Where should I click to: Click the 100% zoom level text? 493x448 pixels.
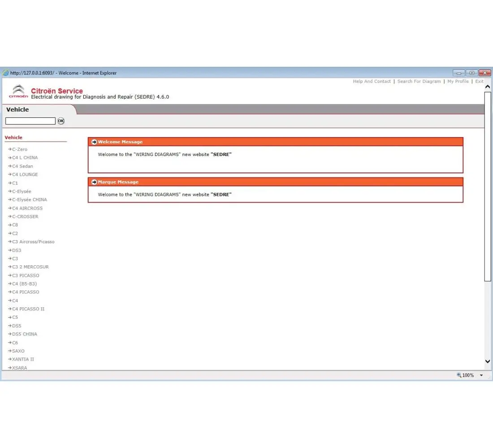coord(468,375)
